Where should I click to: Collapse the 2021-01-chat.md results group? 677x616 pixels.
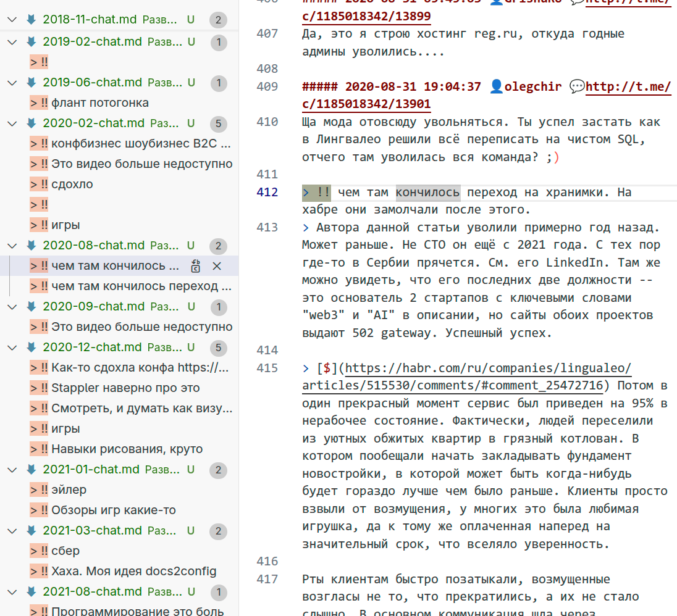tap(12, 470)
